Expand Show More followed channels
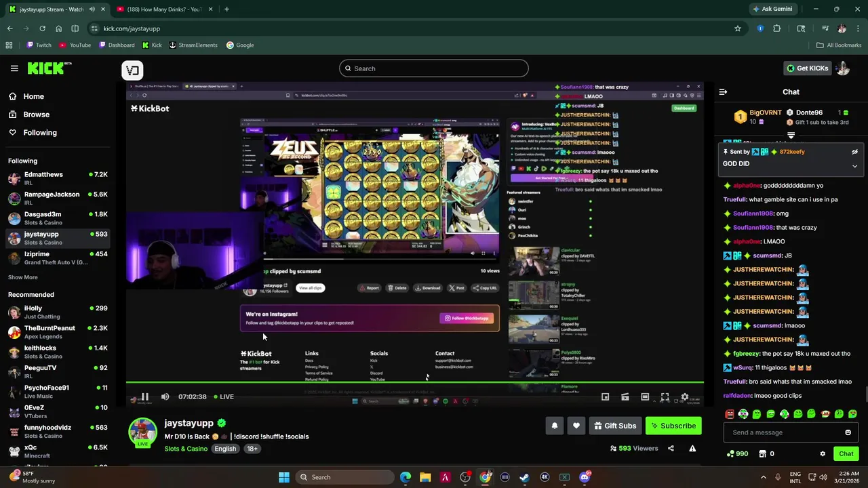This screenshot has width=868, height=488. pos(23,277)
